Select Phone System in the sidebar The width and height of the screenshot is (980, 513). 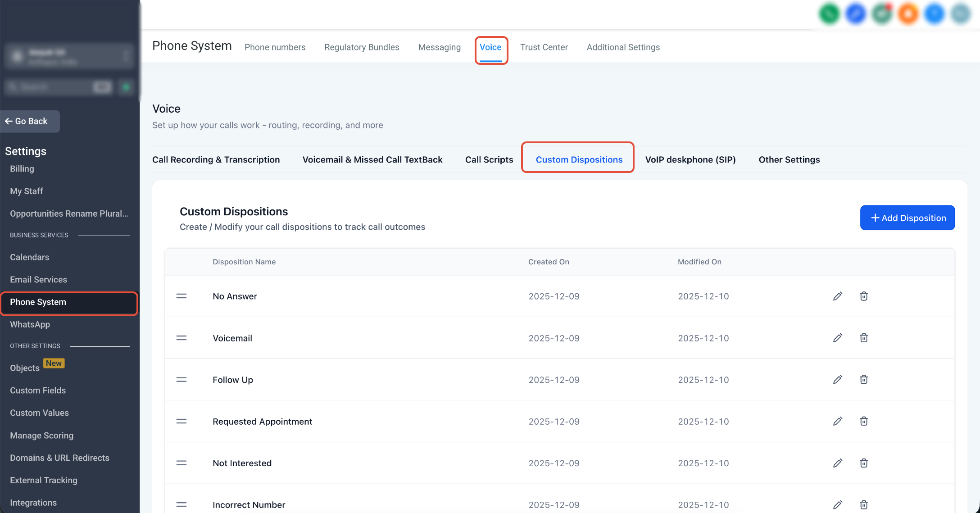(x=69, y=302)
